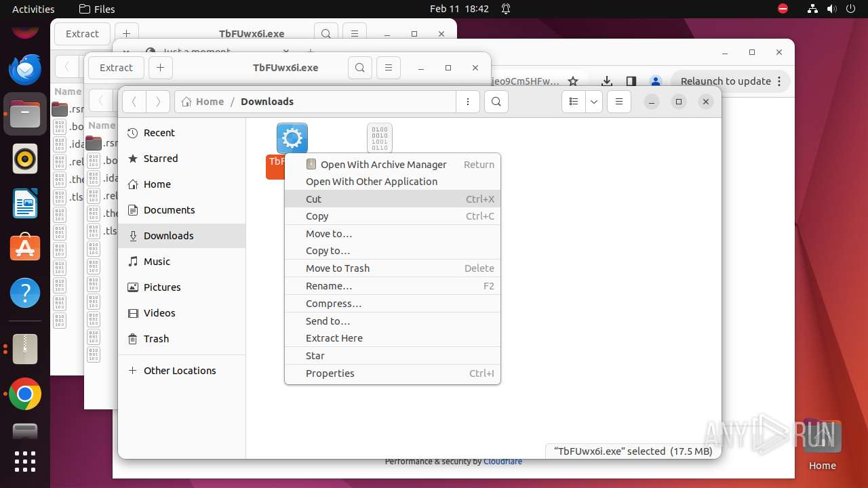
Task: Open Chrome downloads icon
Action: point(608,81)
